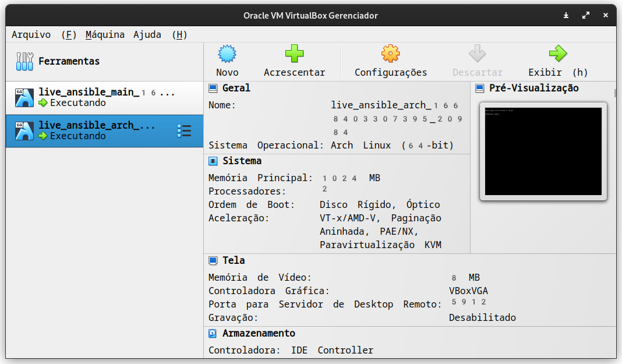Click the vertical scrollbar in details pane
The image size is (622, 364).
pyautogui.click(x=614, y=93)
